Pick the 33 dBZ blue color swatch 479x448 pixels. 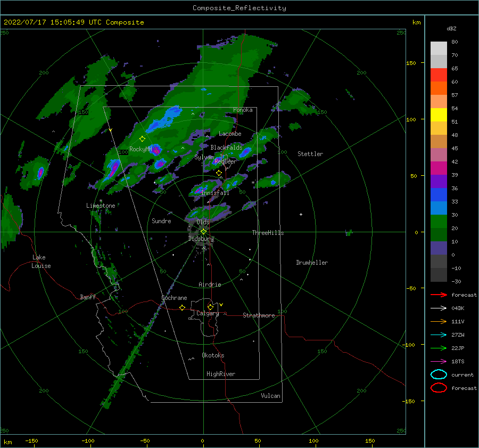[439, 195]
